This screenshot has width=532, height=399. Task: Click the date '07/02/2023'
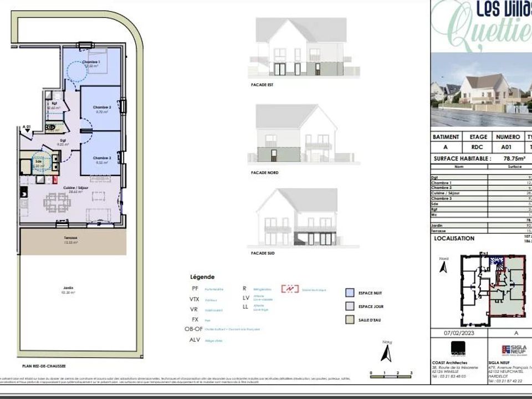click(x=459, y=333)
